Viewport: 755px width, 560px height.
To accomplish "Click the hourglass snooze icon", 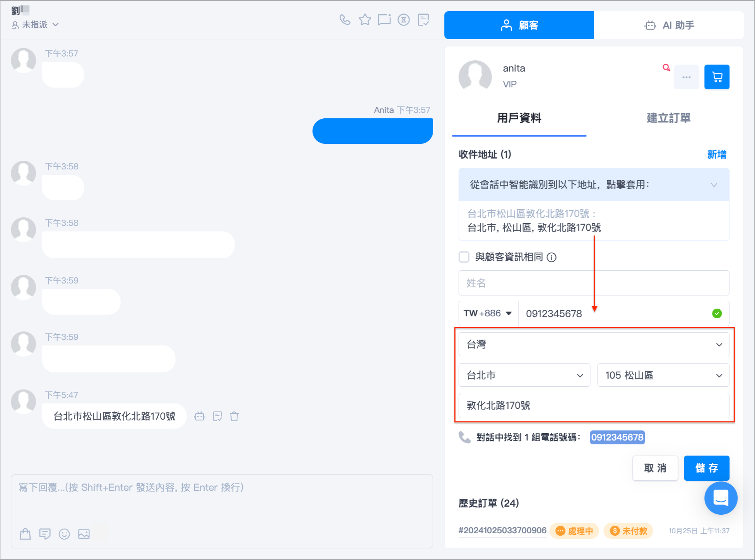I will tap(403, 19).
